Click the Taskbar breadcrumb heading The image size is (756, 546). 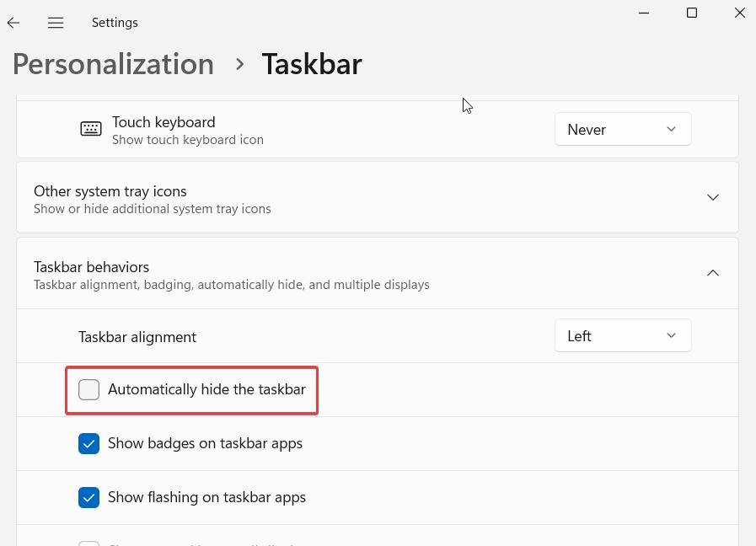(x=312, y=64)
